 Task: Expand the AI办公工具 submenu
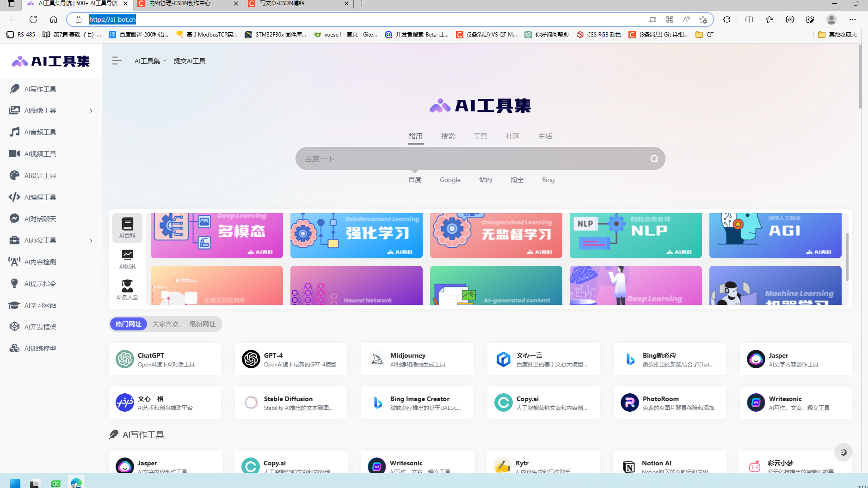(x=91, y=240)
